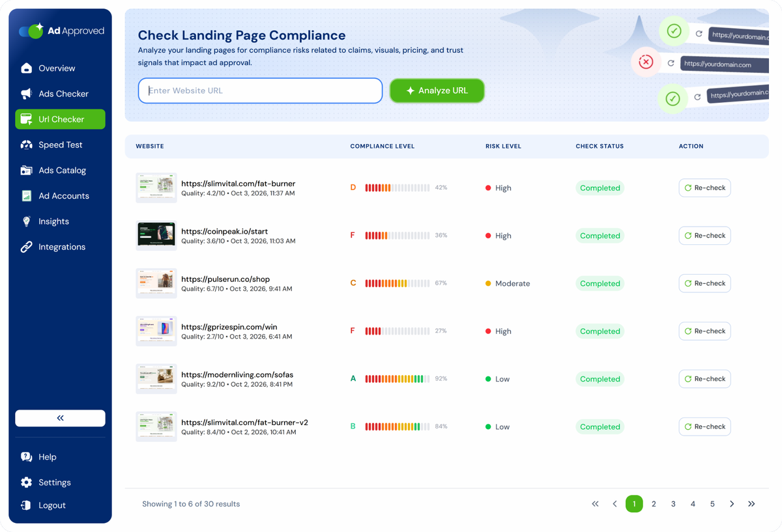The width and height of the screenshot is (782, 532).
Task: Click the Completed badge for pulserun.co/shop
Action: [x=600, y=283]
